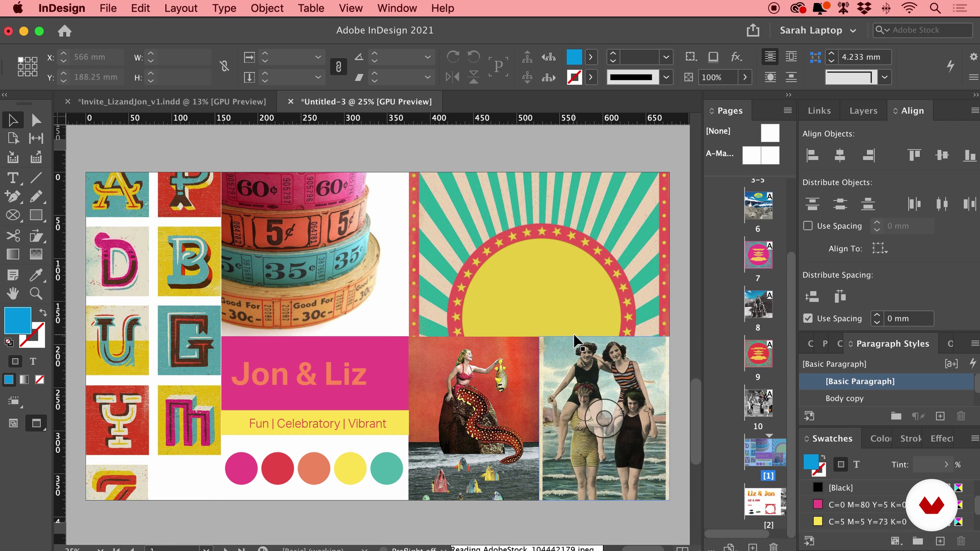
Task: Select the Free Transform tool
Action: [x=36, y=236]
